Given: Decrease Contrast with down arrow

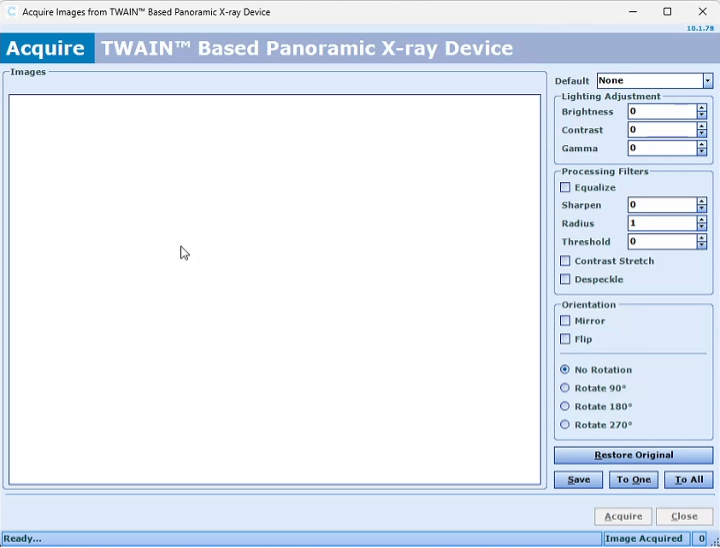Looking at the screenshot, I should [701, 134].
